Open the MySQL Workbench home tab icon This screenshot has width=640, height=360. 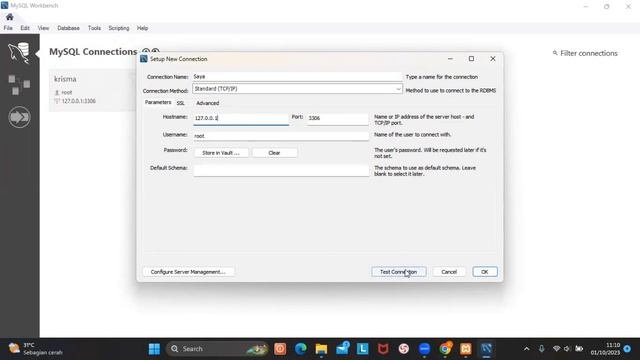(x=9, y=17)
